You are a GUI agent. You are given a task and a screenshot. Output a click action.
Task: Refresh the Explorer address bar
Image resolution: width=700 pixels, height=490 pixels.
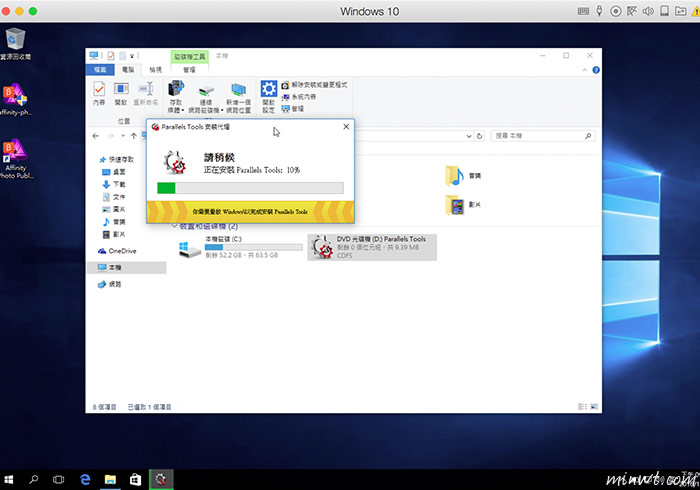pos(479,136)
